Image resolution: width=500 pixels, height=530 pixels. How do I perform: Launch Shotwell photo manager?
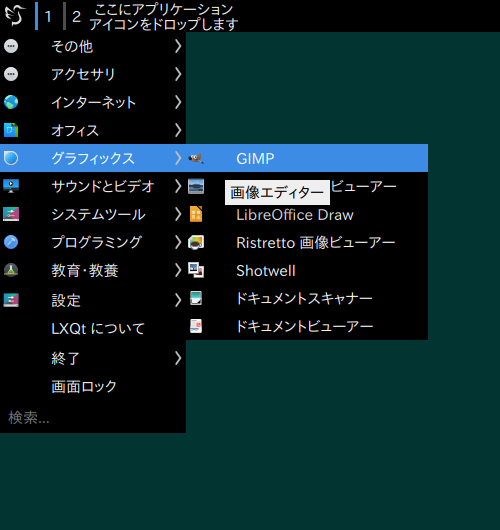(307, 270)
